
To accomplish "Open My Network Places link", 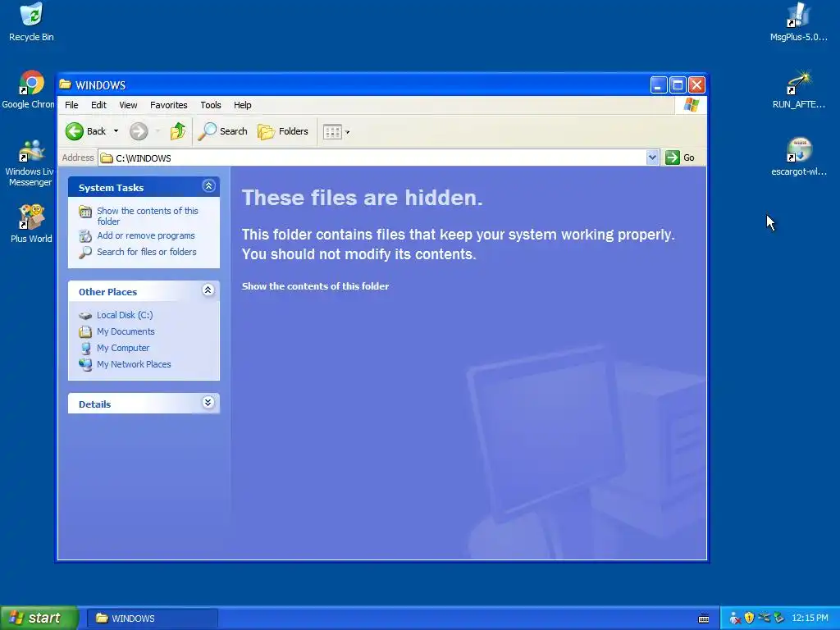I will (x=134, y=364).
